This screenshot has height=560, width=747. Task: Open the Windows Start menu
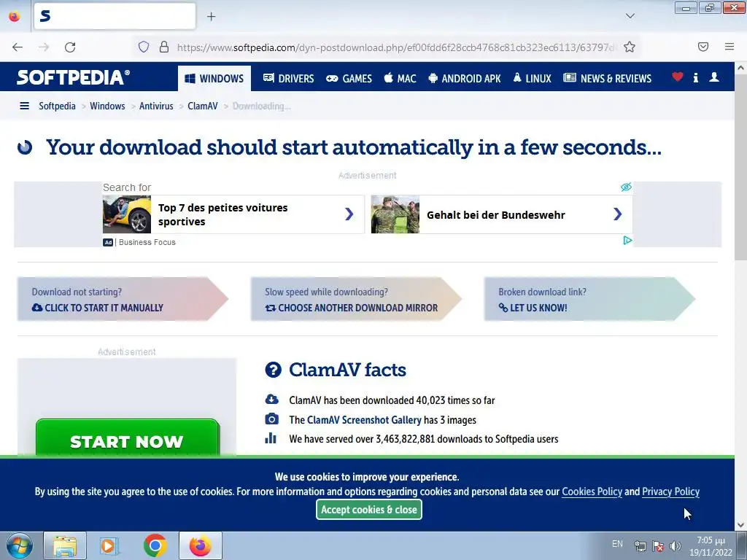(20, 545)
